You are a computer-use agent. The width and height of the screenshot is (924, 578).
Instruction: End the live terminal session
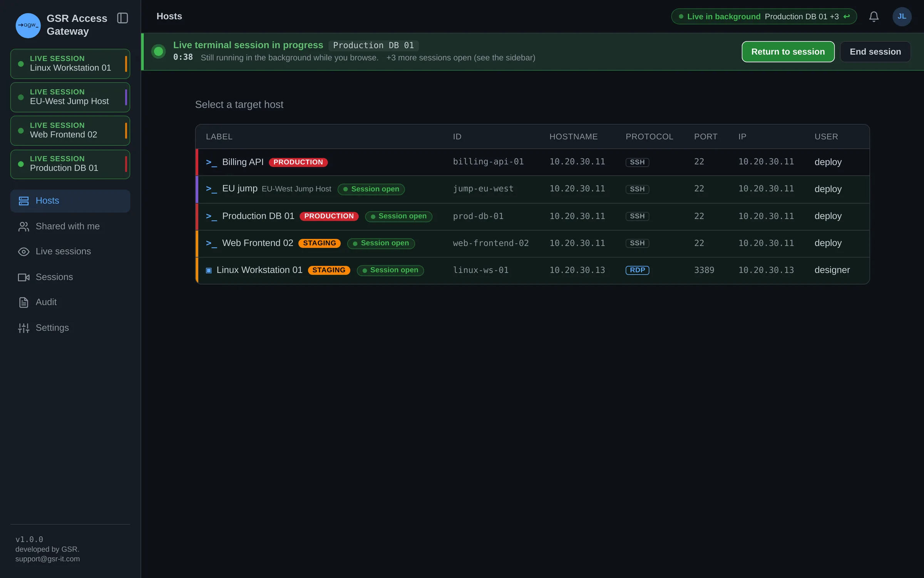[x=875, y=52]
